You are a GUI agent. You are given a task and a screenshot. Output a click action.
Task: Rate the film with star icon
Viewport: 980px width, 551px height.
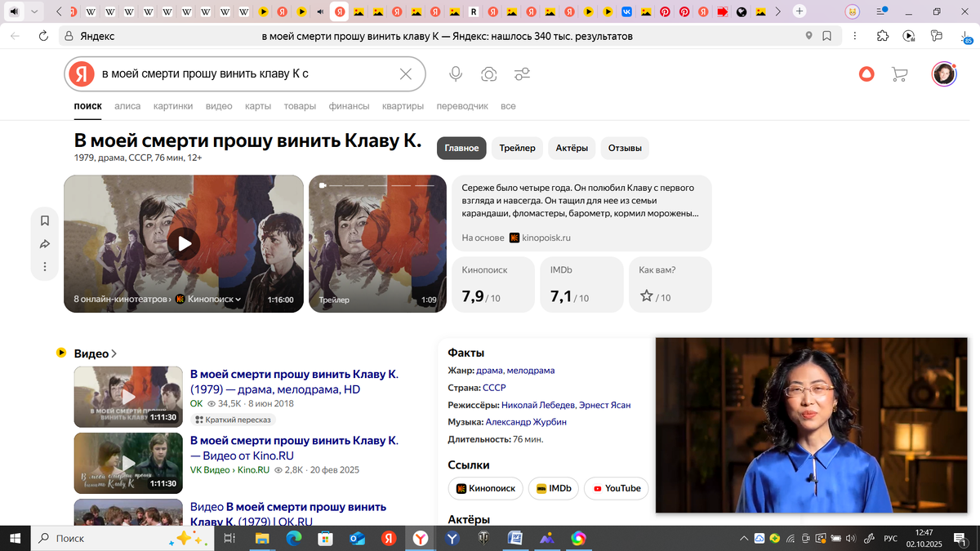click(x=647, y=295)
